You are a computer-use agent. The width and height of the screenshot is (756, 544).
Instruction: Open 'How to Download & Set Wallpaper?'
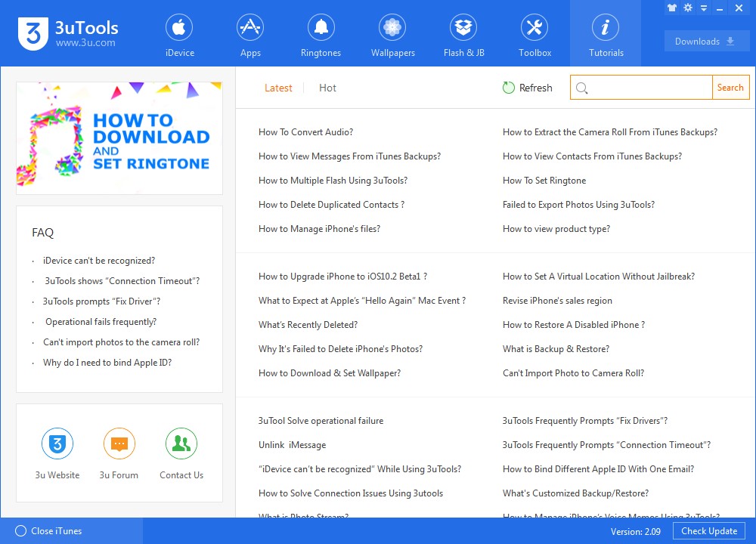tap(330, 373)
